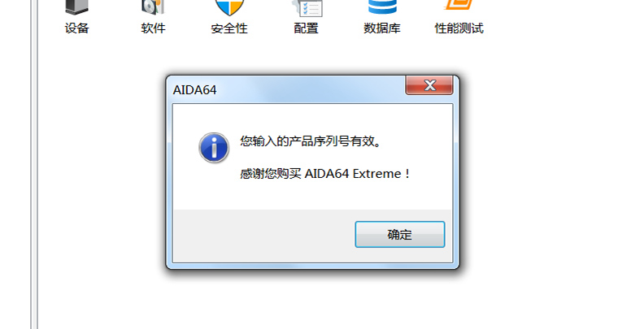Image resolution: width=644 pixels, height=329 pixels.
Task: Click the blue information icon in dialog
Action: 214,148
